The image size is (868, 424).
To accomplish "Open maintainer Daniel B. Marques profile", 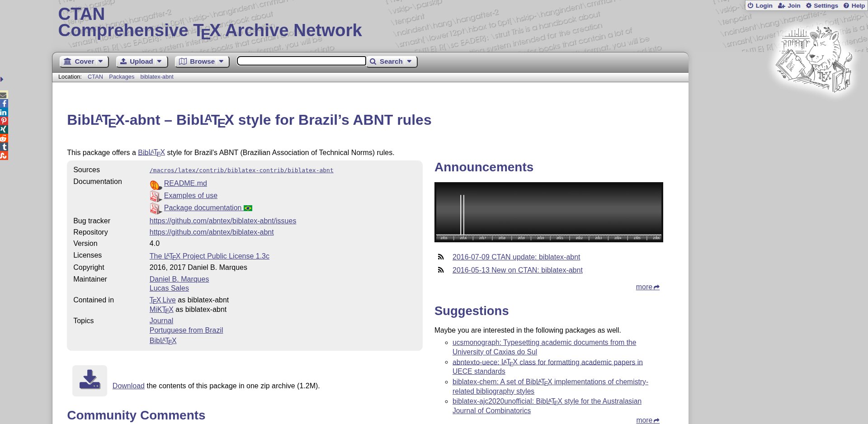I will (179, 279).
